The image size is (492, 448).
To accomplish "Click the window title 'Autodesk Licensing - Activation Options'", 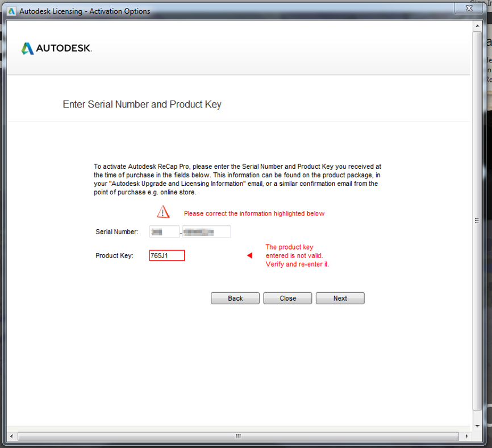I will click(85, 11).
